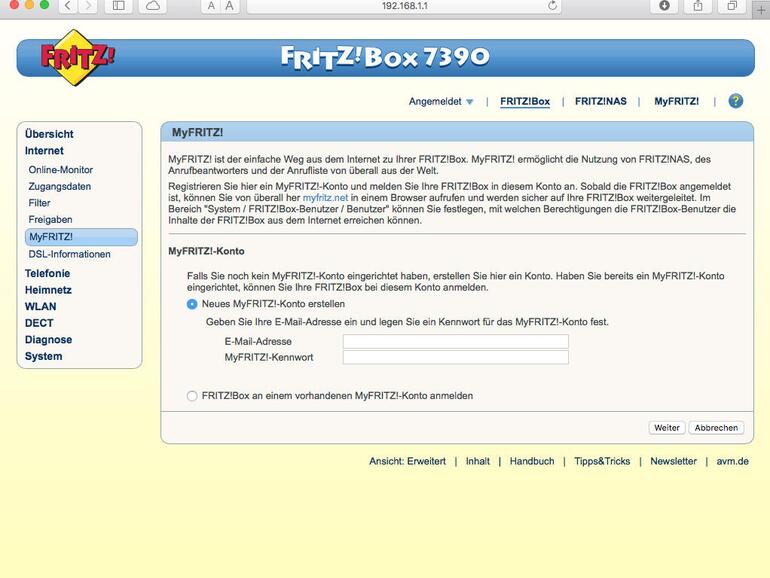The image size is (770, 578).
Task: Open the MyFRITZ! top navigation link
Action: tap(676, 102)
